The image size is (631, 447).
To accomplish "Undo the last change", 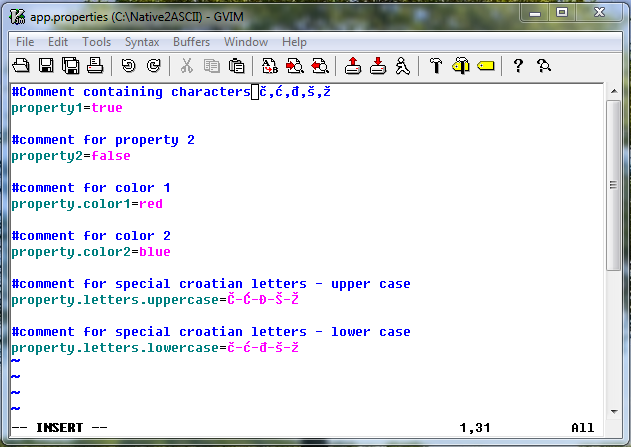I will (129, 66).
